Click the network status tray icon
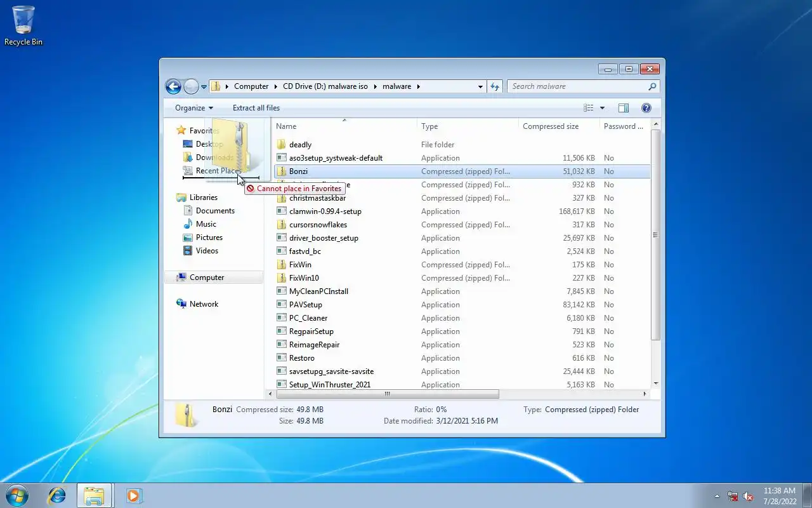Screen dimensions: 812x508 click(x=733, y=496)
